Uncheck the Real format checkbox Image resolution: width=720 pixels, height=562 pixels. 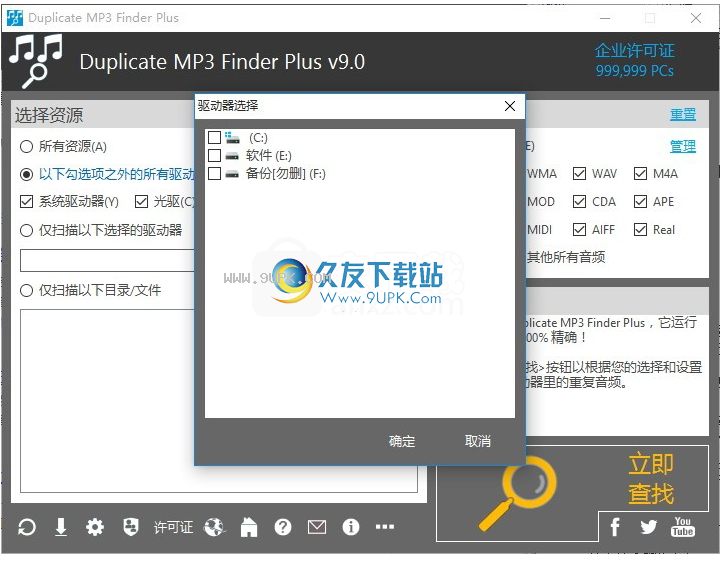pos(641,229)
